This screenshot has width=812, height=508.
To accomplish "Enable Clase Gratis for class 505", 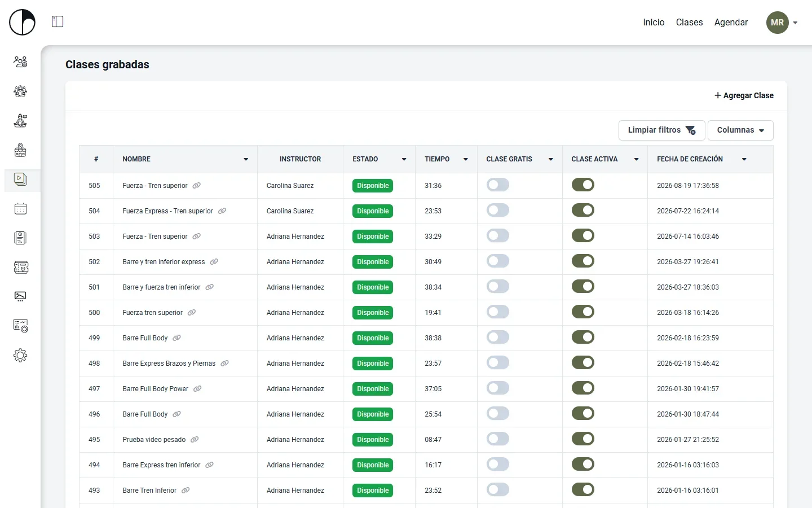I will coord(498,185).
